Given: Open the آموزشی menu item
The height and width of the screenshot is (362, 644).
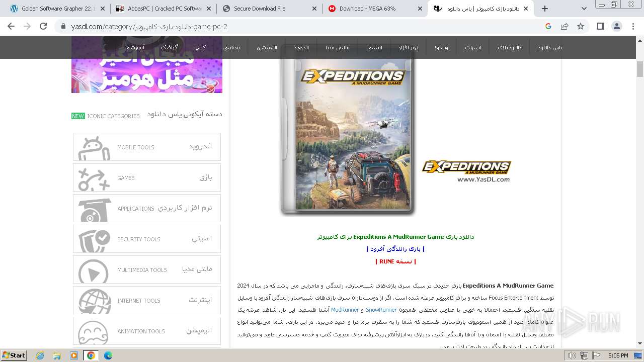Looking at the screenshot, I should (135, 47).
